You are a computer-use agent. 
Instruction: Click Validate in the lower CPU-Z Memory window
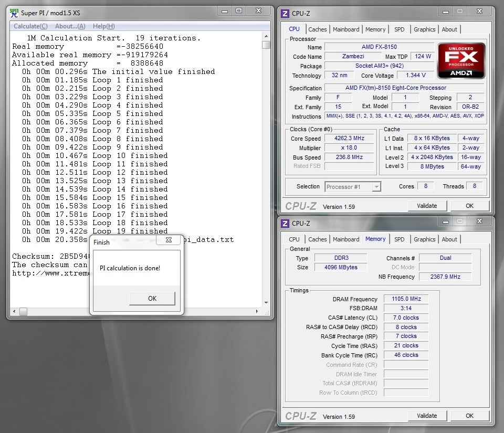[x=427, y=416]
